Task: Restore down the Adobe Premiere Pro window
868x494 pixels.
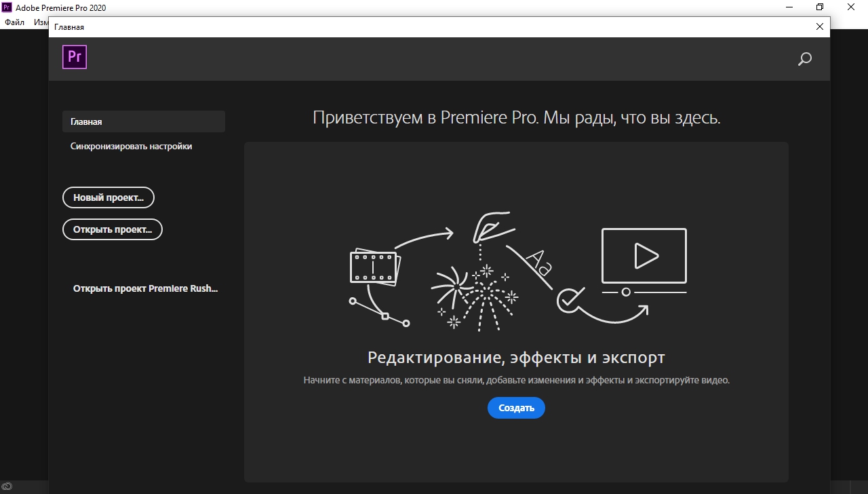Action: pos(820,7)
